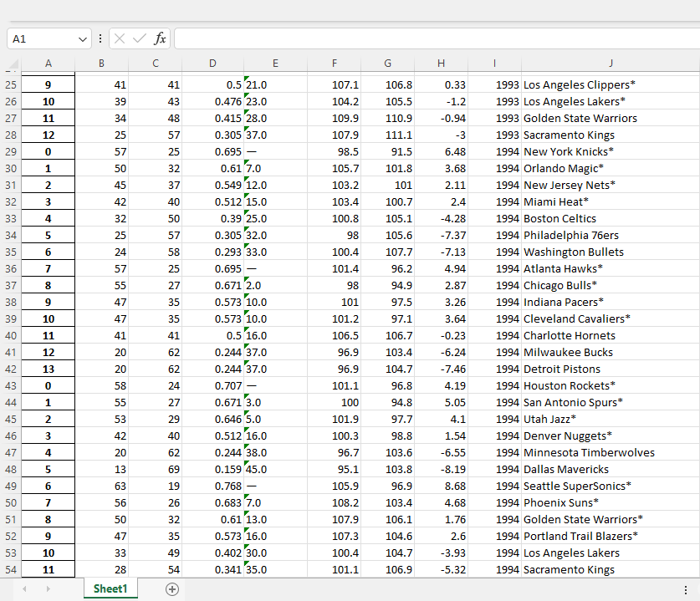Add a new sheet with plus icon
700x601 pixels.
coord(172,589)
